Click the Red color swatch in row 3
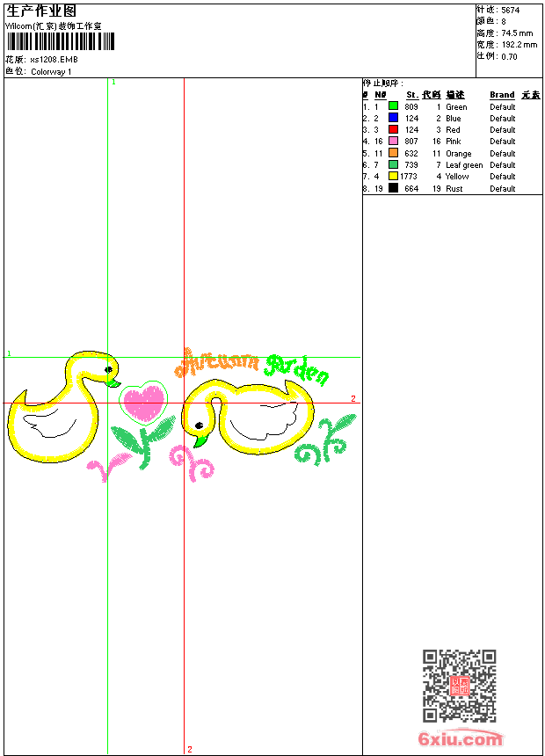The width and height of the screenshot is (545, 756). 394,129
